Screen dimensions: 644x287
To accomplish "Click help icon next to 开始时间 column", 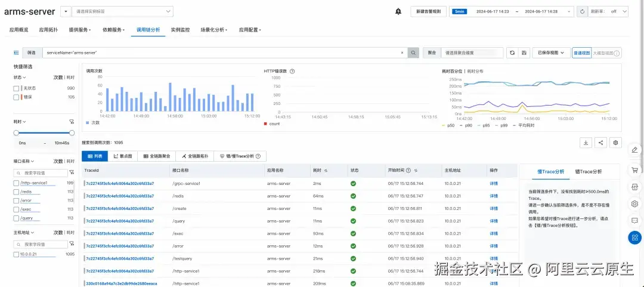I will pyautogui.click(x=408, y=170).
